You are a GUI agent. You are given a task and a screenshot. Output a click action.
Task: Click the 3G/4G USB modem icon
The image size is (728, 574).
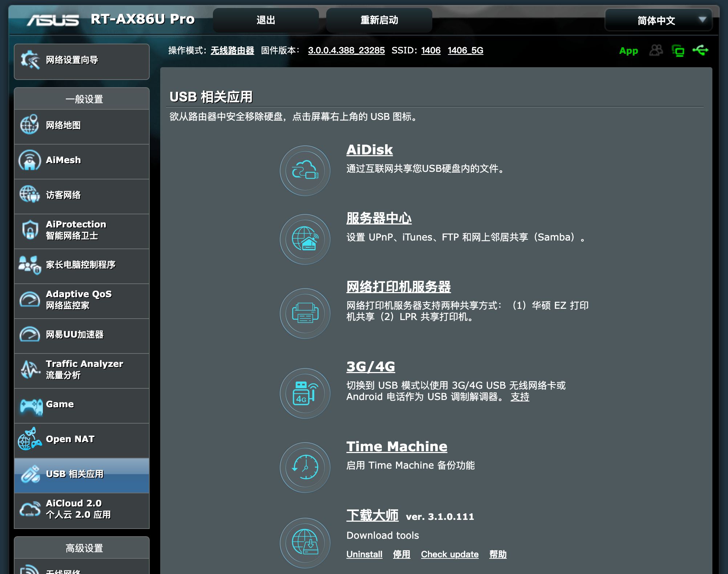tap(305, 393)
